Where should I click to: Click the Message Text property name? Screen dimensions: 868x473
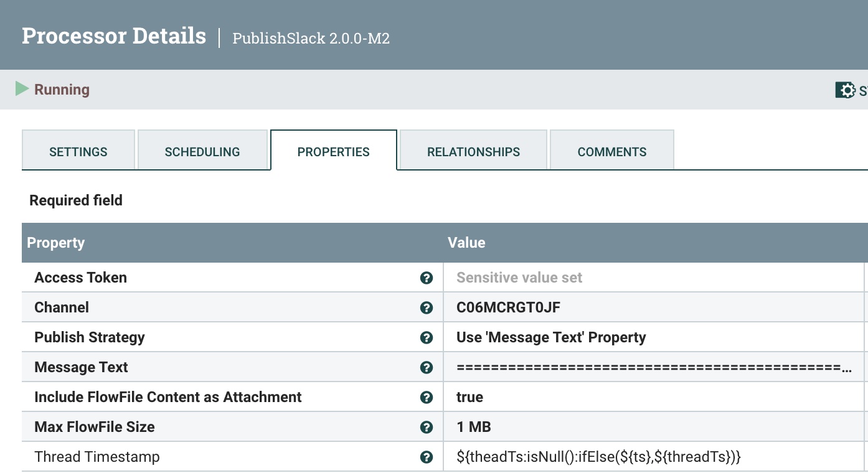pos(81,367)
